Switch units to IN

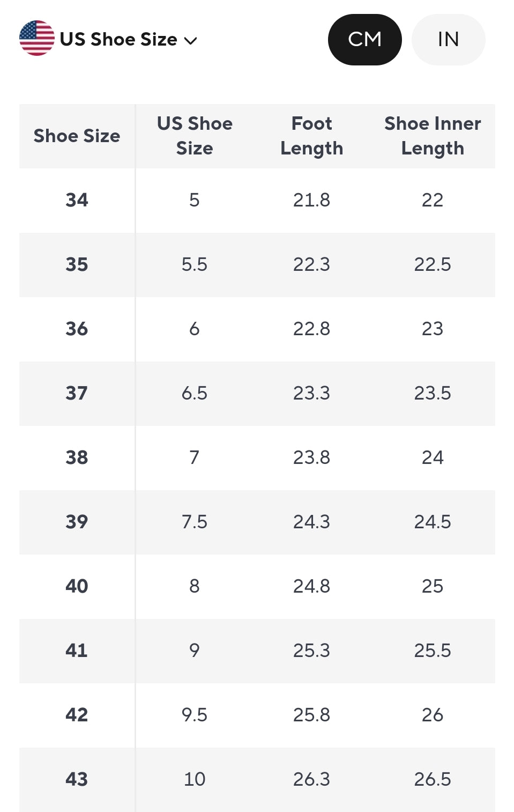pyautogui.click(x=448, y=40)
